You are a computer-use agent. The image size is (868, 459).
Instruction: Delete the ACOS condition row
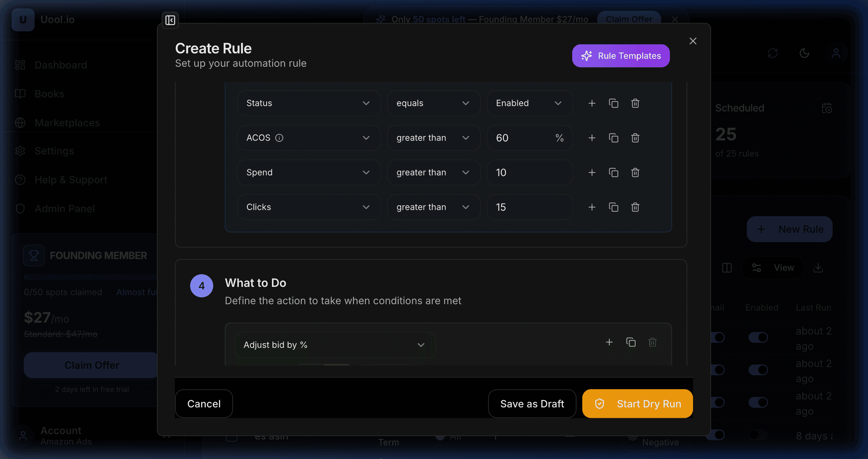click(635, 138)
